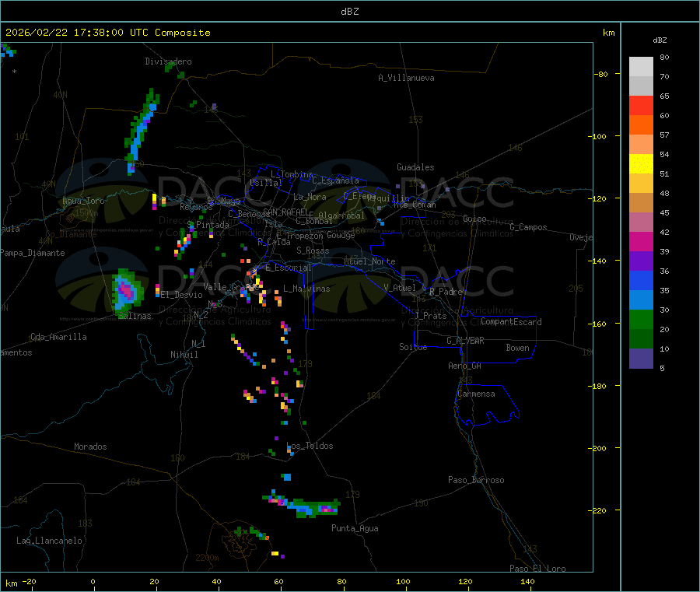700x592 pixels.
Task: Click the Bowen map label
Action: [x=518, y=348]
